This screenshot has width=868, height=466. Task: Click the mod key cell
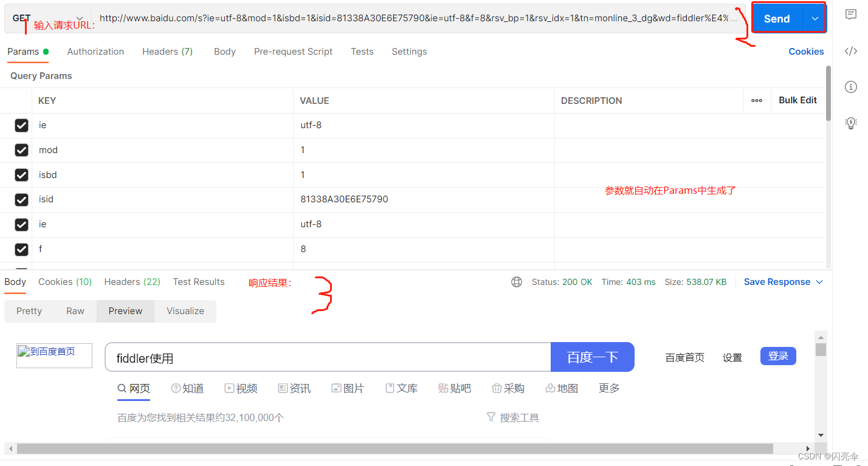163,150
